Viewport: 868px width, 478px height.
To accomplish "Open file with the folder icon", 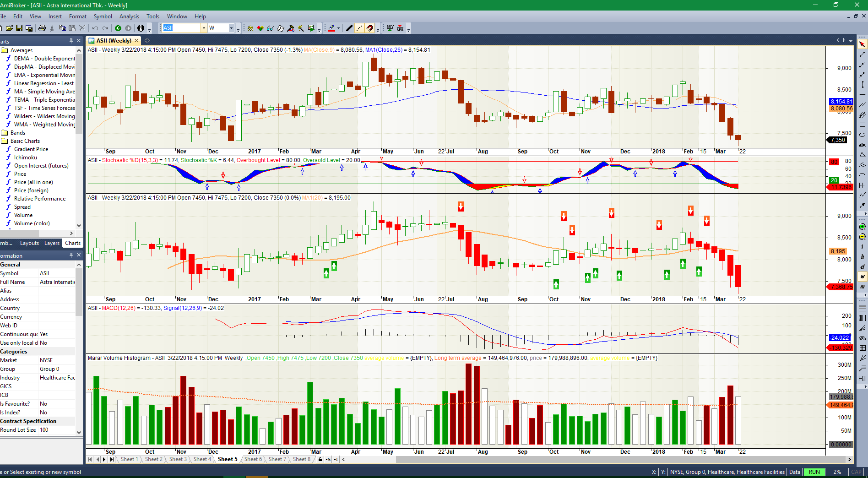I will tap(9, 28).
